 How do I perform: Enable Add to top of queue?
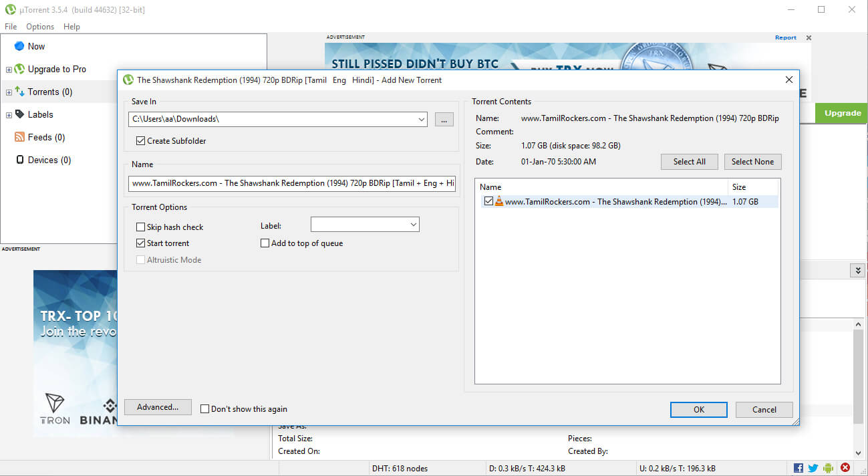click(x=265, y=243)
